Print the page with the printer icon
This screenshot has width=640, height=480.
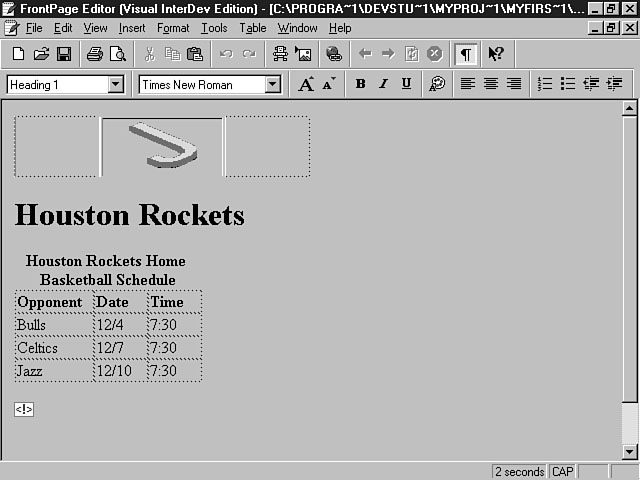[x=95, y=54]
